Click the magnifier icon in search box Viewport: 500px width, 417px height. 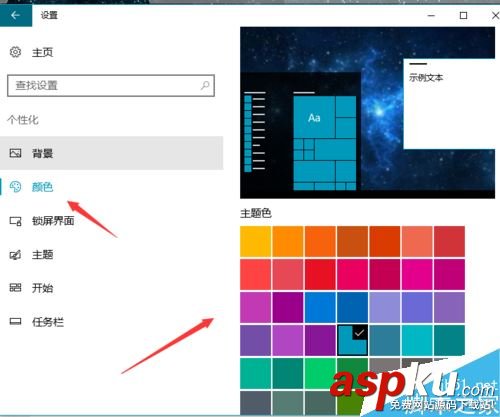pos(205,85)
